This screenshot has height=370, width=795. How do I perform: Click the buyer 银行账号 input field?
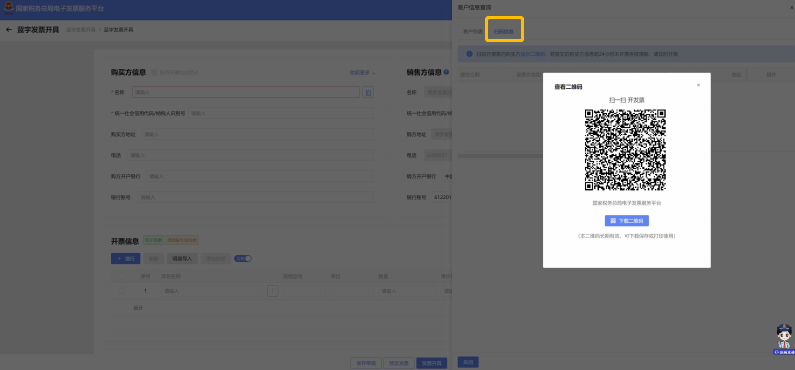tap(256, 197)
